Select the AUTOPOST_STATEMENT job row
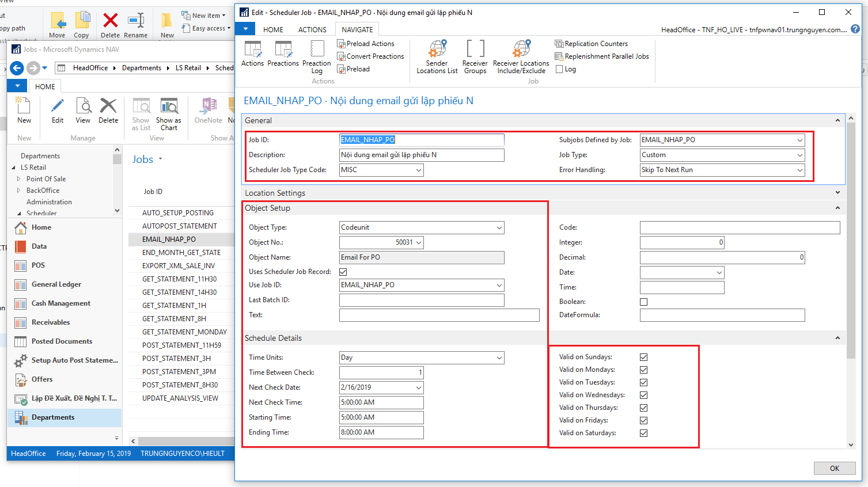 click(181, 226)
